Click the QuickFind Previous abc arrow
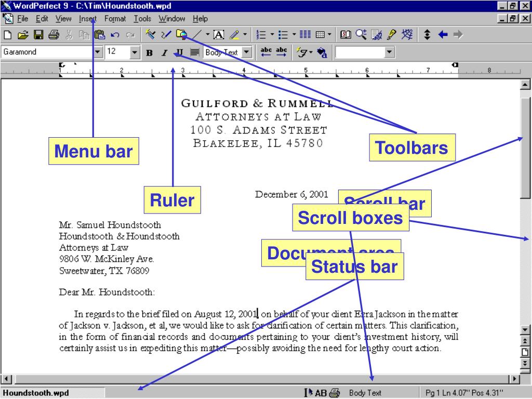Viewport: 532px width, 399px height. 266,52
